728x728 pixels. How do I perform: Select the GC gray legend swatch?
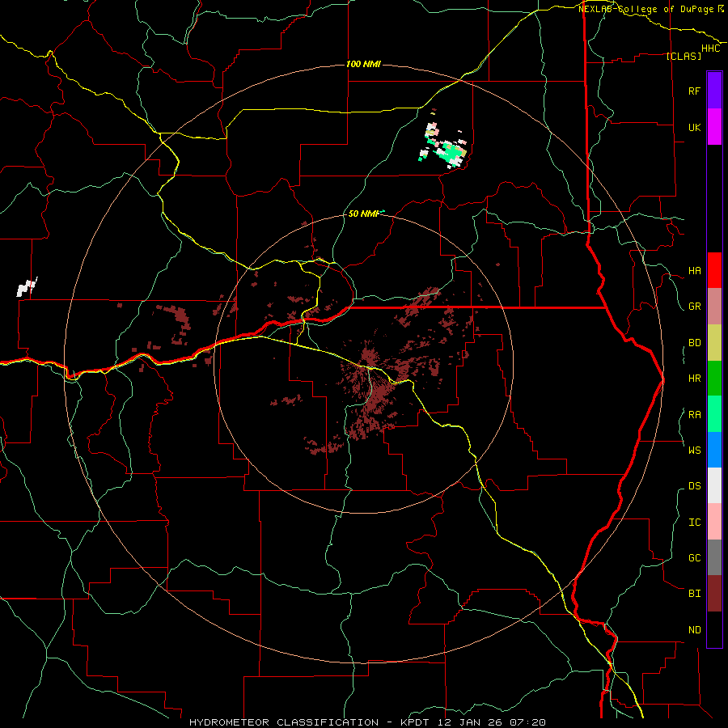pos(714,557)
